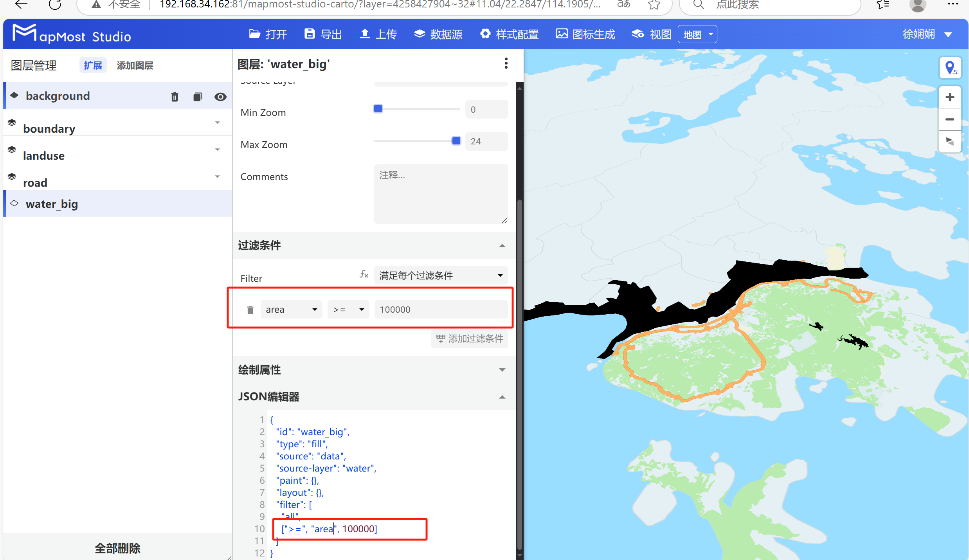This screenshot has width=969, height=560.
Task: Click the fx expression icon beside Filter
Action: point(364,275)
